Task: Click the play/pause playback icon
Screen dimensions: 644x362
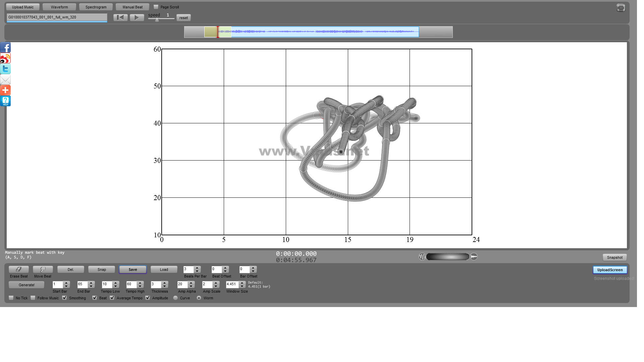Action: click(136, 17)
